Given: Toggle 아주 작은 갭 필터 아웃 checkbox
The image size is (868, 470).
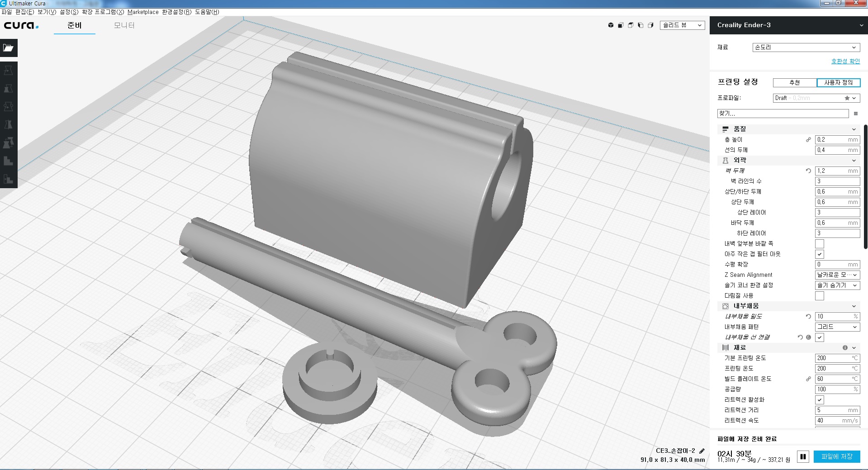Looking at the screenshot, I should point(819,254).
